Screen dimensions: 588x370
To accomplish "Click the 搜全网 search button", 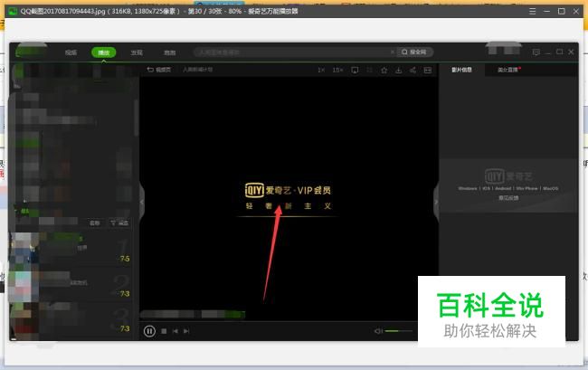I will (414, 52).
